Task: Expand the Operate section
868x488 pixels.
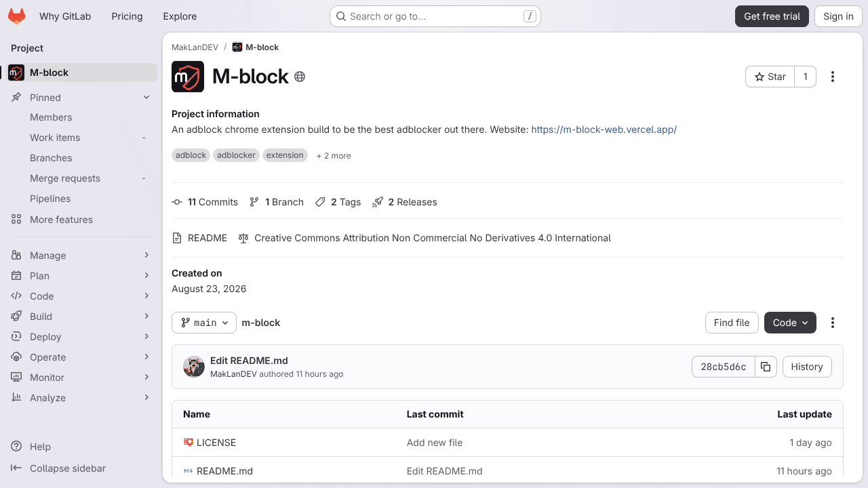Action: pos(146,357)
